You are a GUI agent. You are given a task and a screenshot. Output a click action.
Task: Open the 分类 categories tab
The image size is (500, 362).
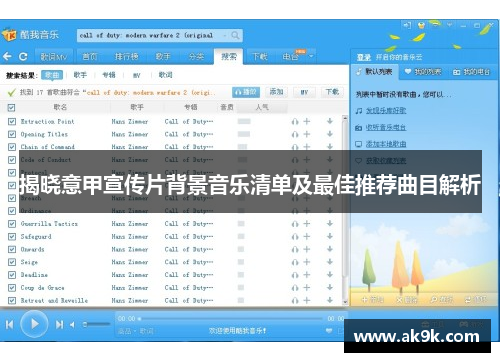196,57
